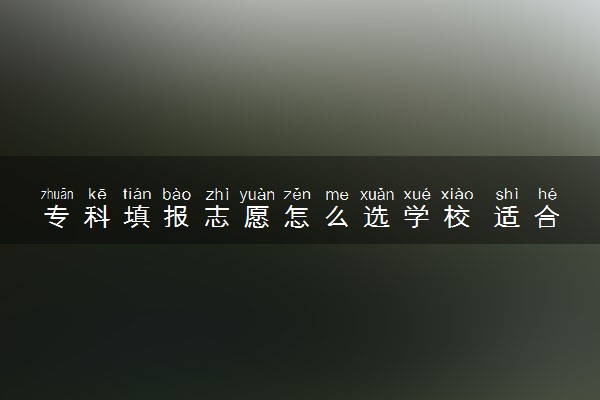Click the pinyin label xiào

(457, 194)
